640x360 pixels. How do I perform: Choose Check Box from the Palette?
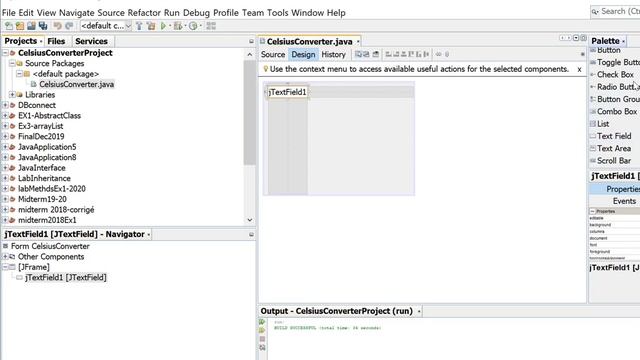[x=615, y=75]
